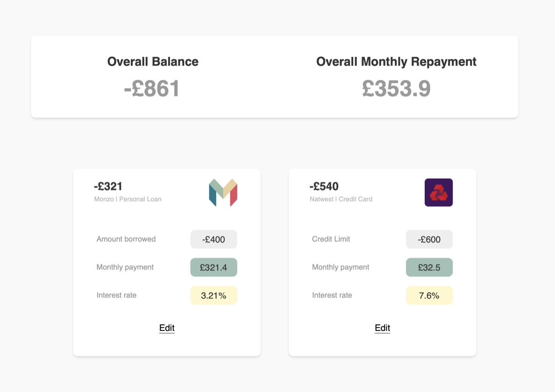Select the Credit Limit label
This screenshot has height=392, width=555.
tap(331, 239)
